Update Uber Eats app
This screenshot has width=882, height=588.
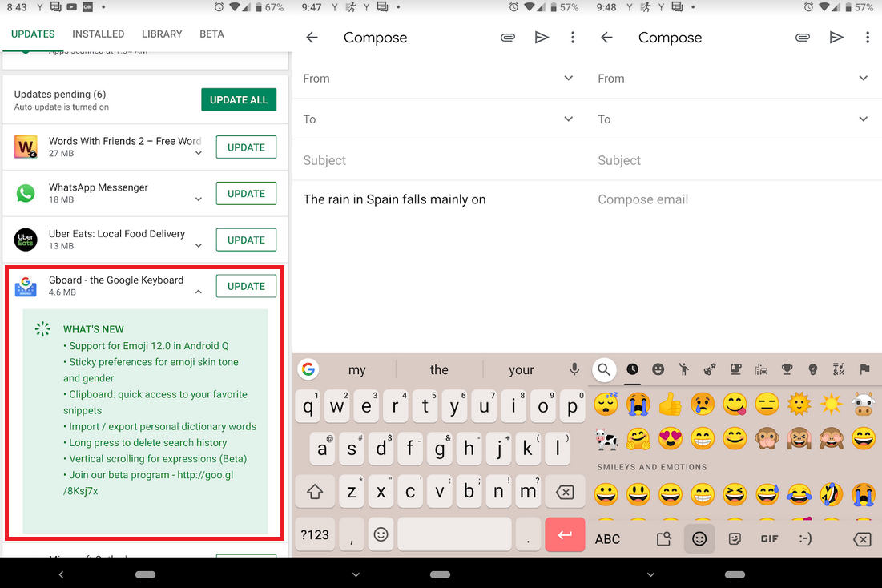click(247, 240)
